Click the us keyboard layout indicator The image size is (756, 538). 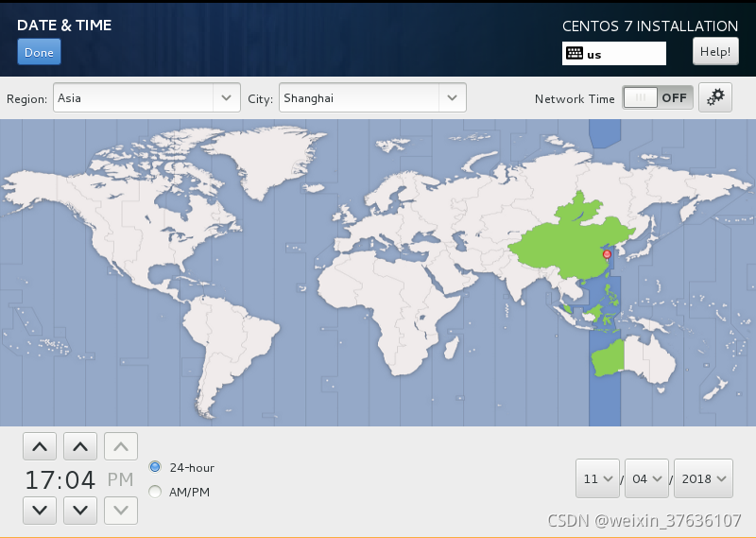[x=613, y=54]
